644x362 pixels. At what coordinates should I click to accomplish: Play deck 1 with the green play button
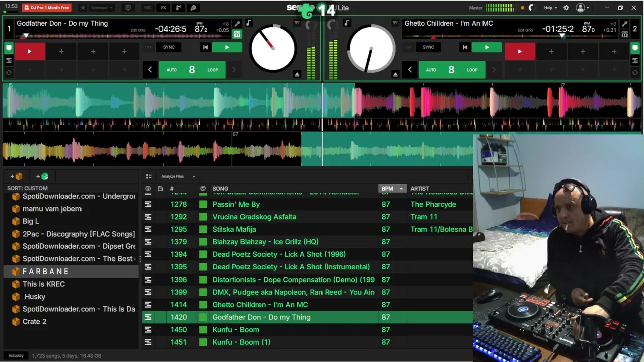coord(227,48)
